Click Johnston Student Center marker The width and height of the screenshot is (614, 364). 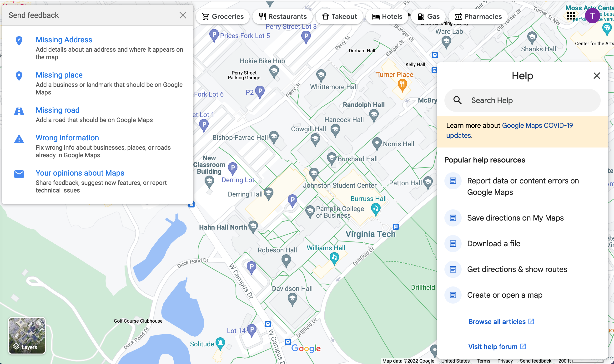(313, 174)
